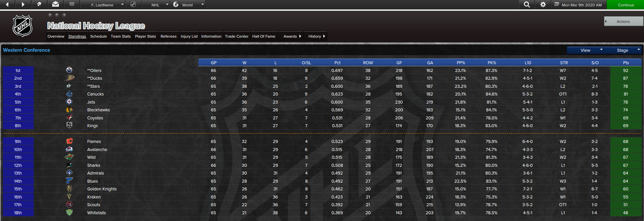Go back with the left arrow
644x221 pixels.
pyautogui.click(x=7, y=4)
